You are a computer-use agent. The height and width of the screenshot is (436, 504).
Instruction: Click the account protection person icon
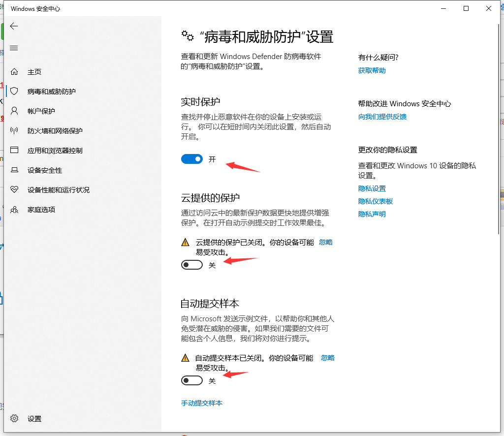pyautogui.click(x=14, y=111)
